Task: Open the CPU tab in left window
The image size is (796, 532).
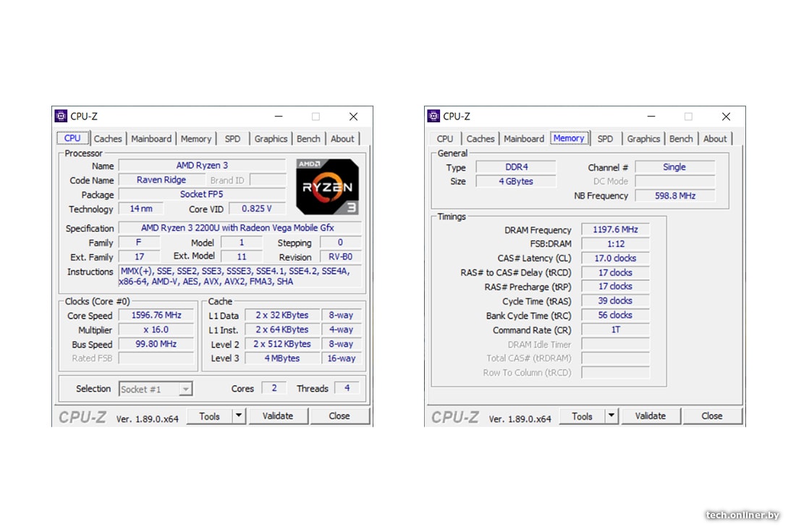Action: (72, 138)
